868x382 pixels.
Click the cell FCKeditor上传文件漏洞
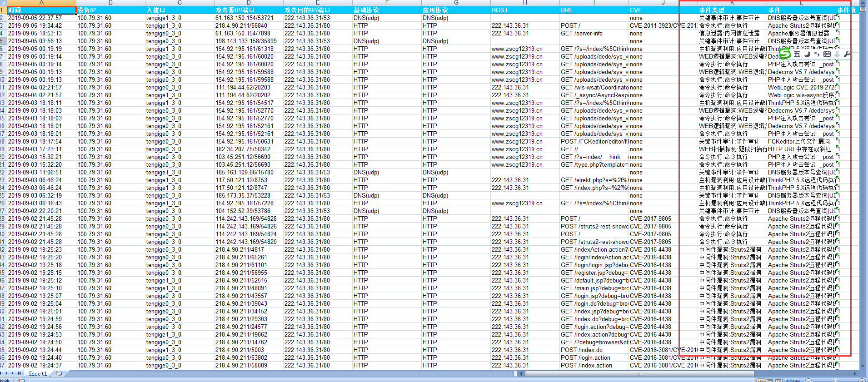(801, 142)
